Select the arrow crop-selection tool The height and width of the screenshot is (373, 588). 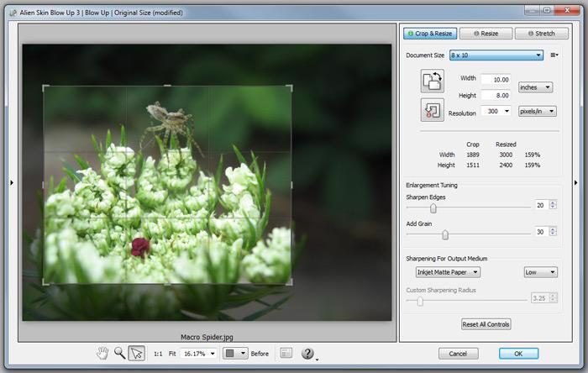[137, 354]
